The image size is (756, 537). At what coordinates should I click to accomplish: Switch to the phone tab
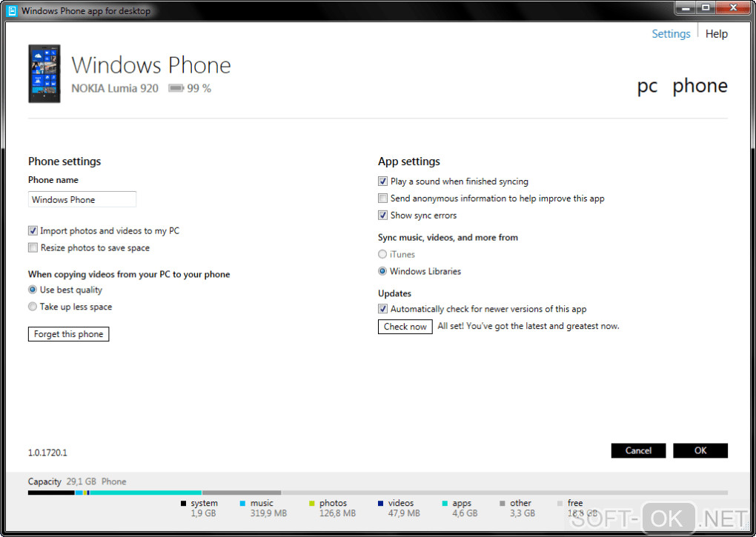[700, 86]
